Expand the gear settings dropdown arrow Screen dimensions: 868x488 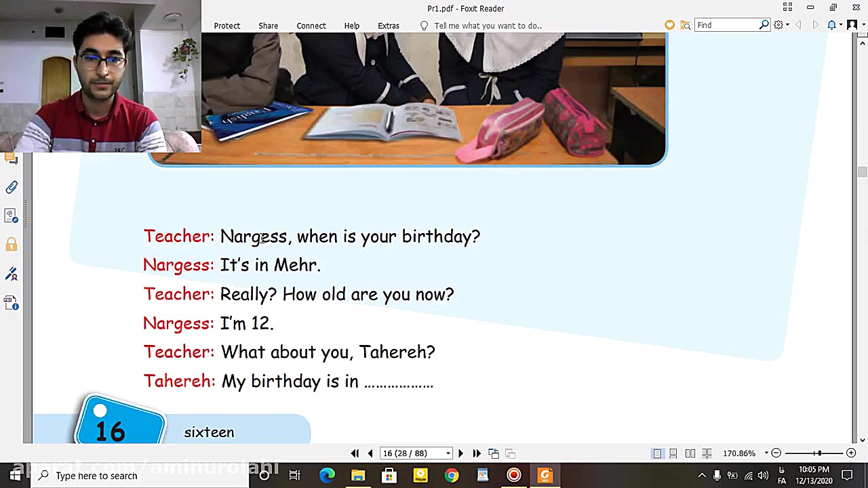point(787,26)
